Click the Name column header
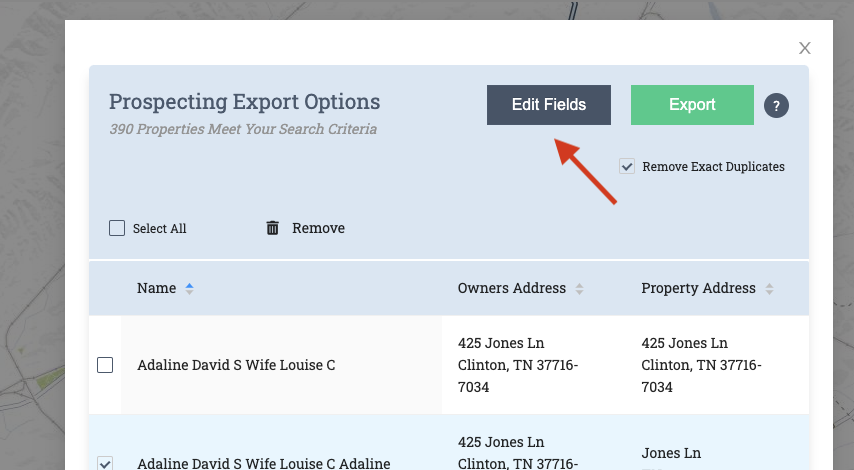Image resolution: width=854 pixels, height=470 pixels. click(156, 288)
